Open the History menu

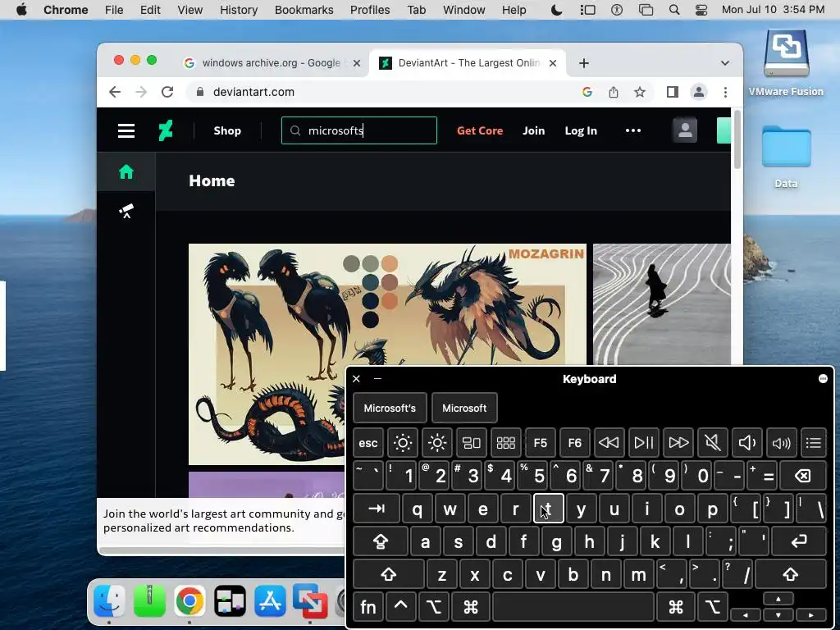point(239,10)
